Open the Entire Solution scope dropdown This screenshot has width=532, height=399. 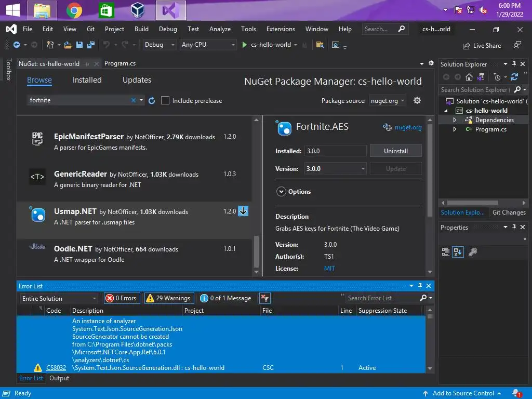coord(59,299)
